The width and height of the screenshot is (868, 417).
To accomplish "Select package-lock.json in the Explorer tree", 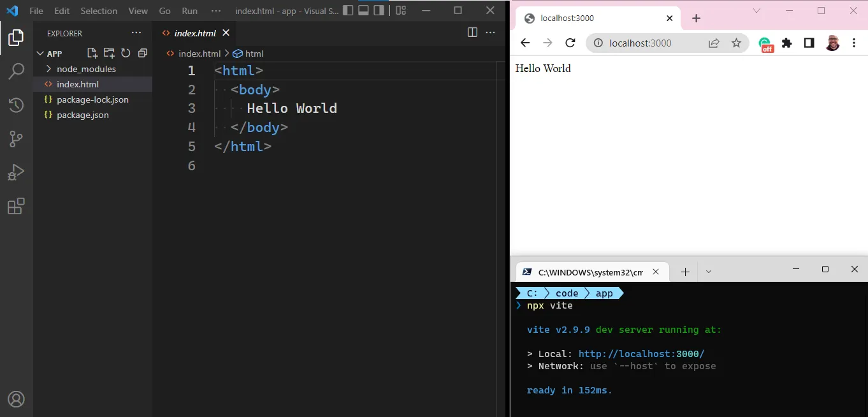I will tap(92, 99).
